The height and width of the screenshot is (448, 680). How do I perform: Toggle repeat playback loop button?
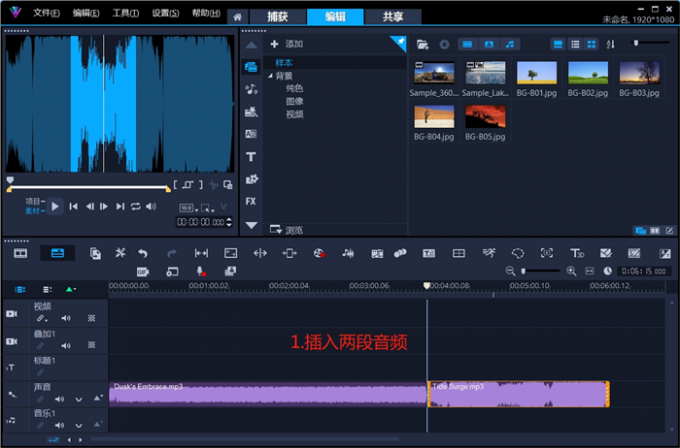click(x=136, y=207)
